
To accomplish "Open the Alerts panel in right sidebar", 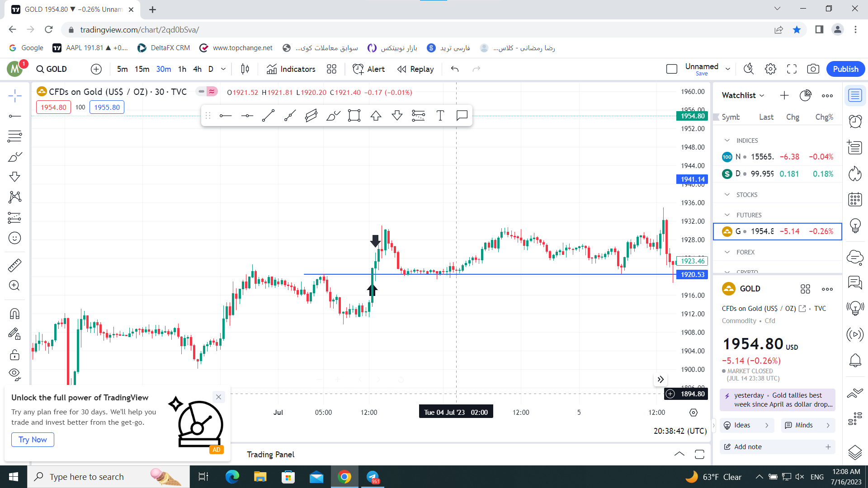I will point(855,121).
